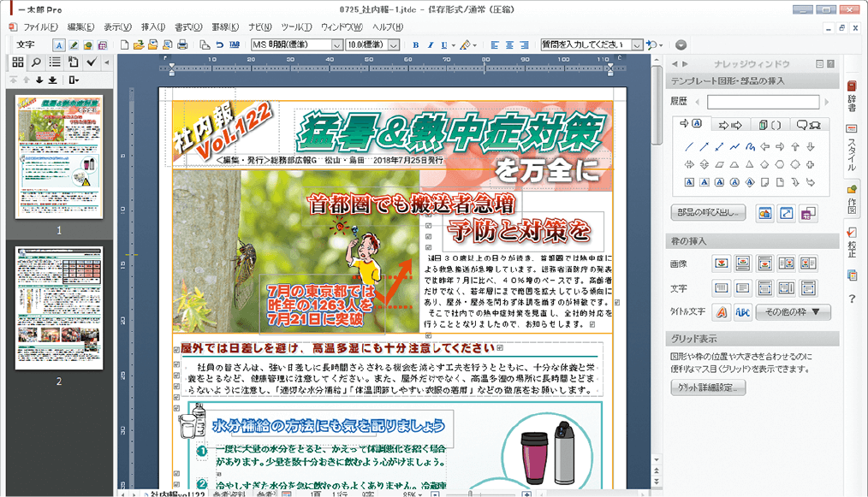Image resolution: width=868 pixels, height=497 pixels.
Task: Open the ツール menu
Action: click(x=296, y=27)
